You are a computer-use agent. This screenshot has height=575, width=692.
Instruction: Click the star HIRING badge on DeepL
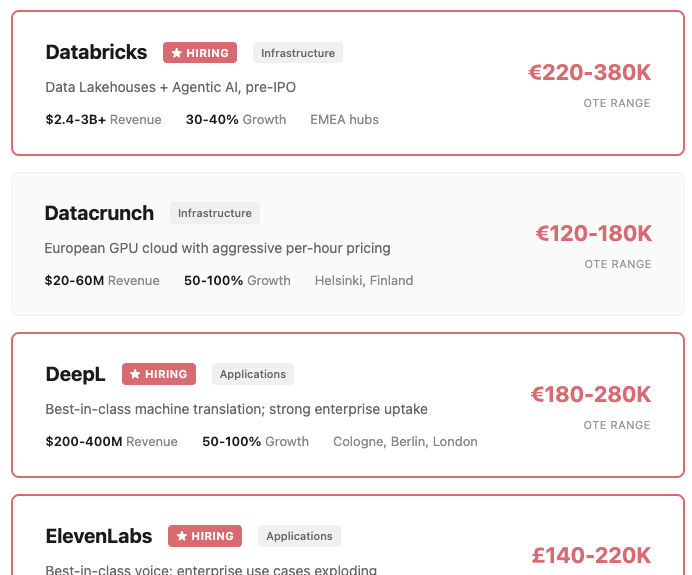point(159,374)
